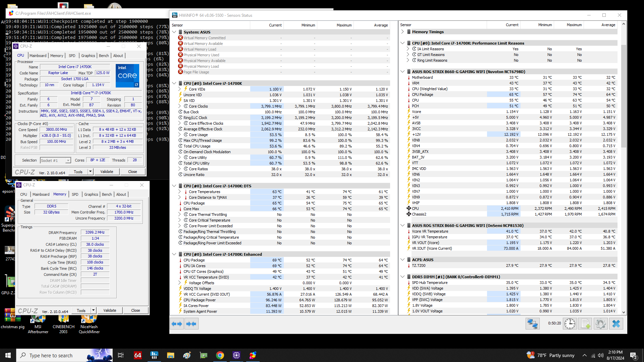The image size is (644, 362).
Task: Reset min/max values using clock icon
Action: 570,324
